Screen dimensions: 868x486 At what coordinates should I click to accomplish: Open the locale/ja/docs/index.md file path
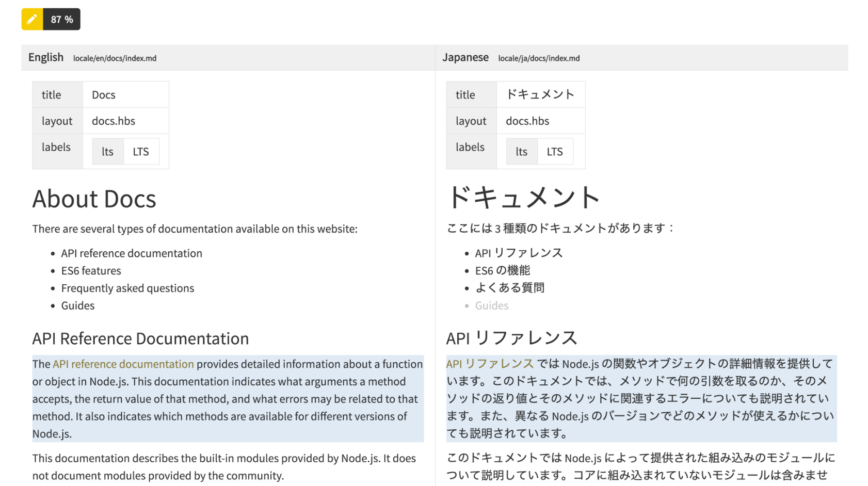(x=539, y=58)
